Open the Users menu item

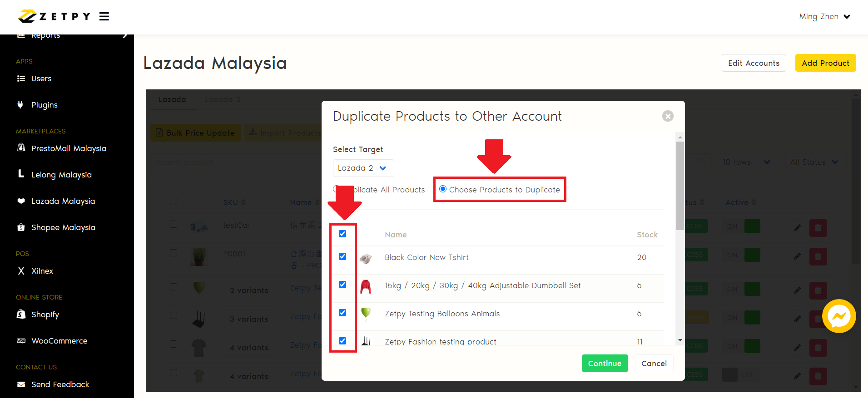tap(41, 79)
